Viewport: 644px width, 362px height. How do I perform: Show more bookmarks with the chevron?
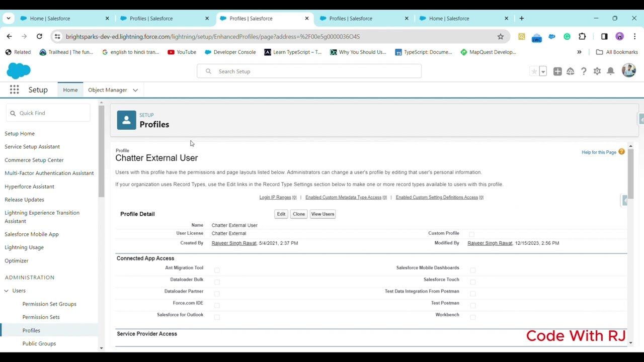click(x=579, y=52)
